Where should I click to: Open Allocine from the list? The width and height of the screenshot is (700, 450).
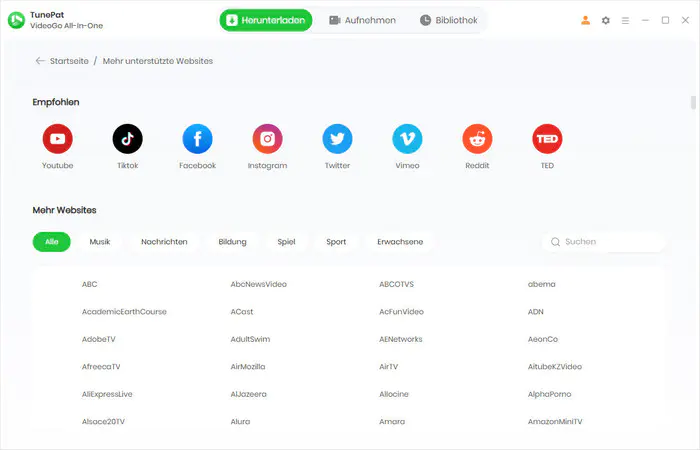(394, 394)
